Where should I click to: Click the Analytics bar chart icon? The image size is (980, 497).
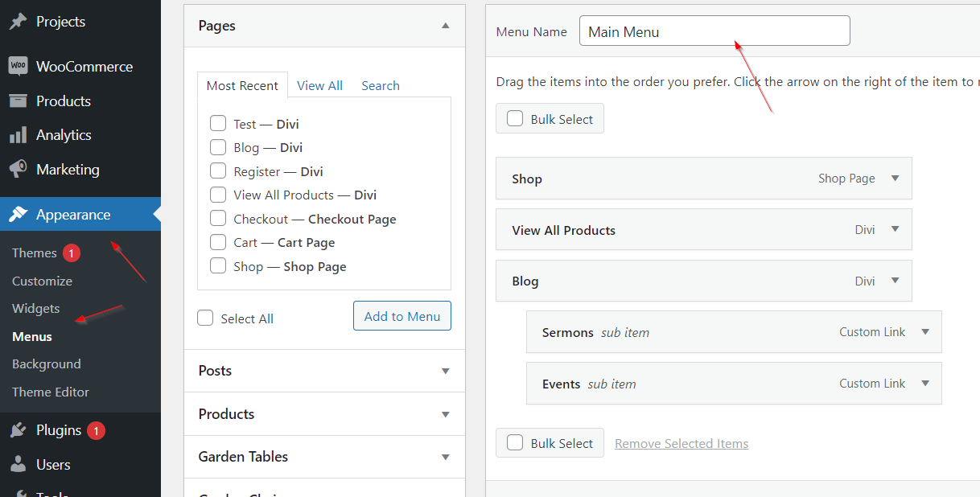coord(18,135)
